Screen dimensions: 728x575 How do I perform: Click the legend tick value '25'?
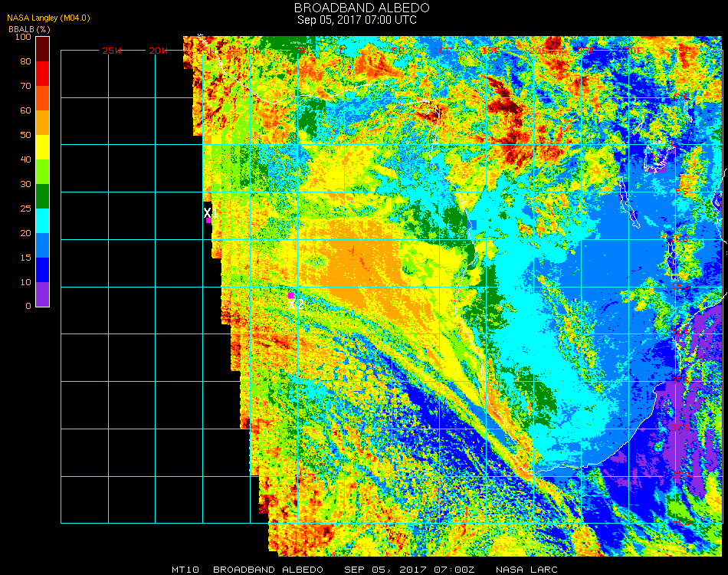[x=25, y=209]
